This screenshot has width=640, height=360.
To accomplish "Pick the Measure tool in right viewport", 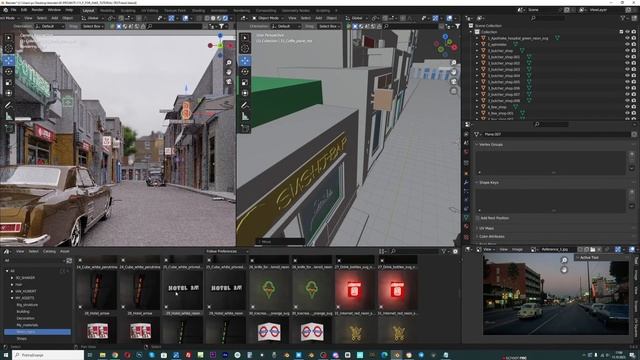I will 245,116.
